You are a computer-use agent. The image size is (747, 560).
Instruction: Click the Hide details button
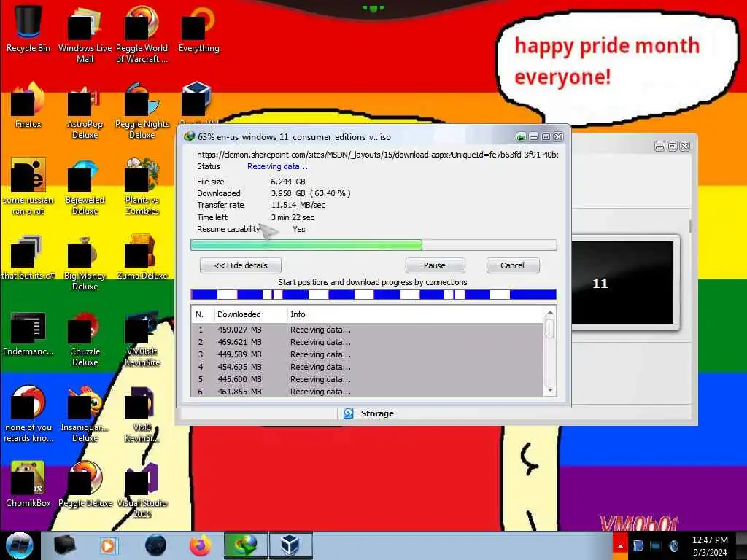click(x=241, y=265)
